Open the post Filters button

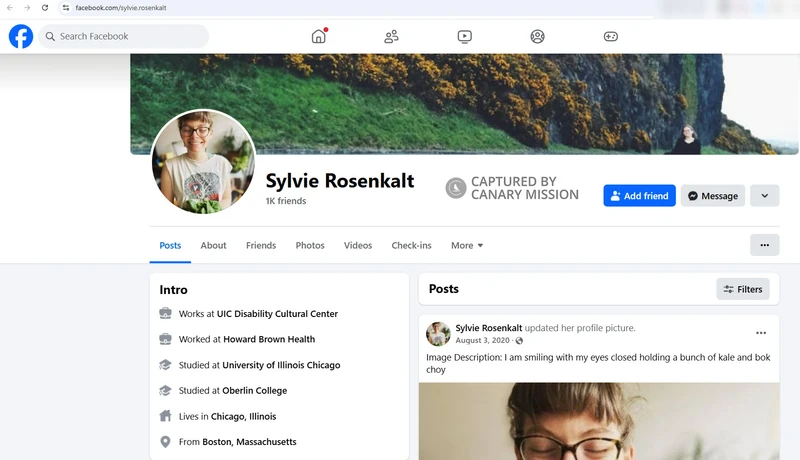pyautogui.click(x=743, y=289)
